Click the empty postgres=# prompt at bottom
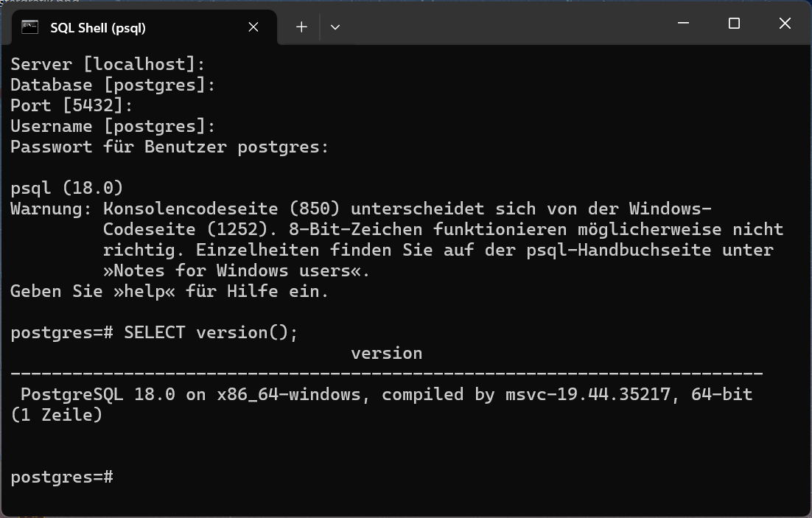 pos(62,477)
